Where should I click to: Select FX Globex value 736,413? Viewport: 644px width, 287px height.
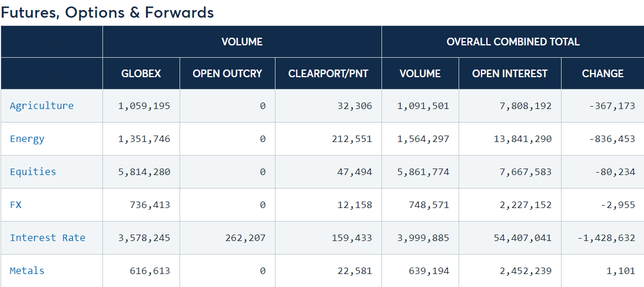150,204
